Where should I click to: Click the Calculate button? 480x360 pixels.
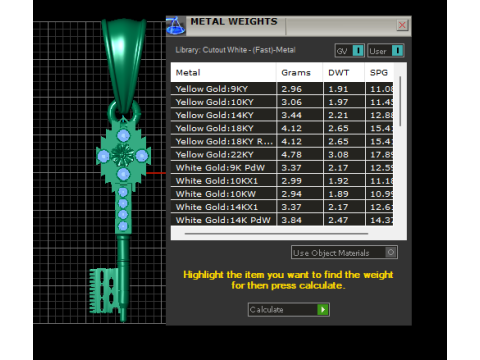(289, 310)
